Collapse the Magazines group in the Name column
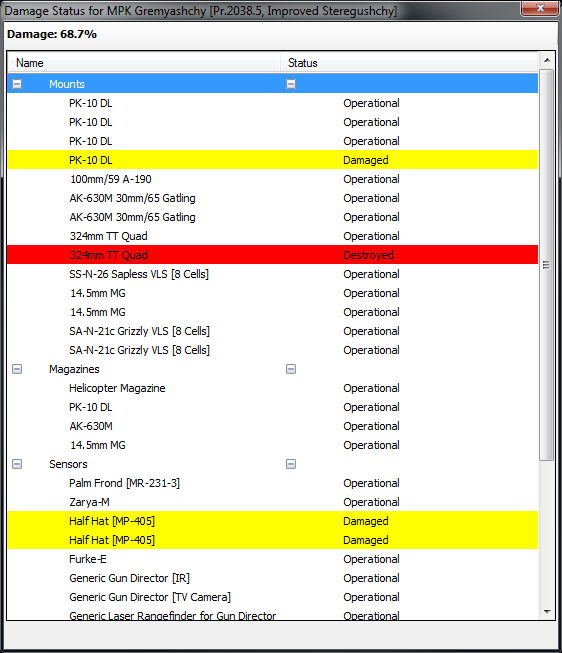The image size is (562, 653). [x=17, y=369]
